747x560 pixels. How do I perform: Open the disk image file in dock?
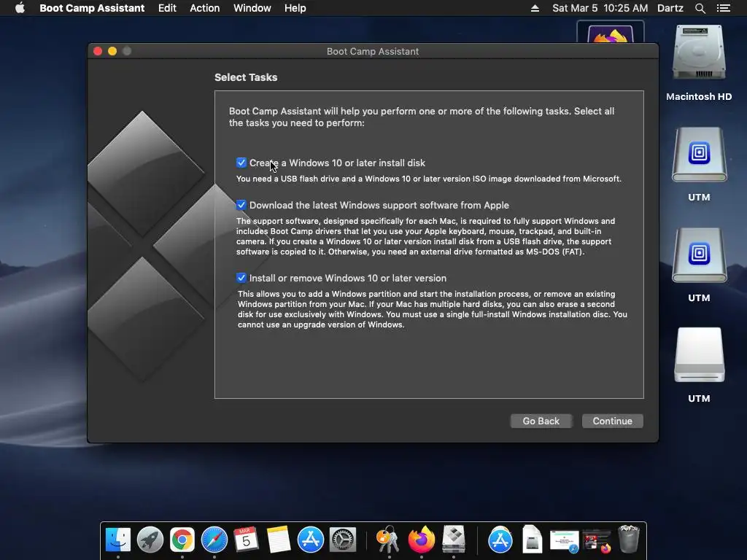[532, 539]
